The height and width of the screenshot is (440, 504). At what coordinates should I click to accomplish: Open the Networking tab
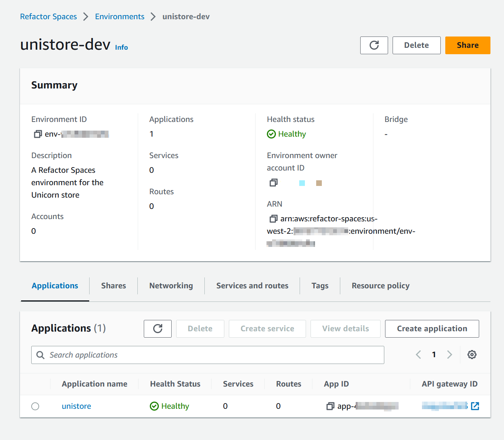tap(171, 286)
